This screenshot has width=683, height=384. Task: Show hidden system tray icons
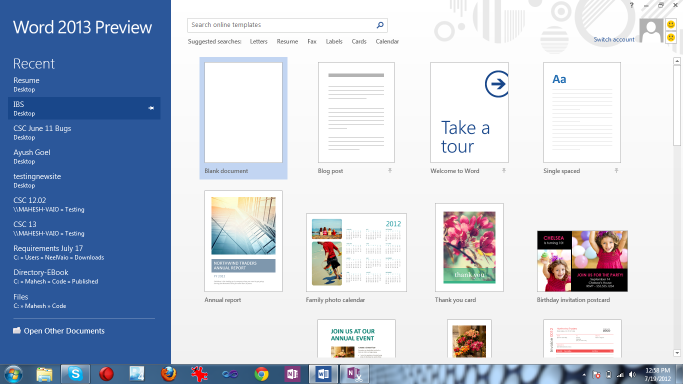pos(584,375)
